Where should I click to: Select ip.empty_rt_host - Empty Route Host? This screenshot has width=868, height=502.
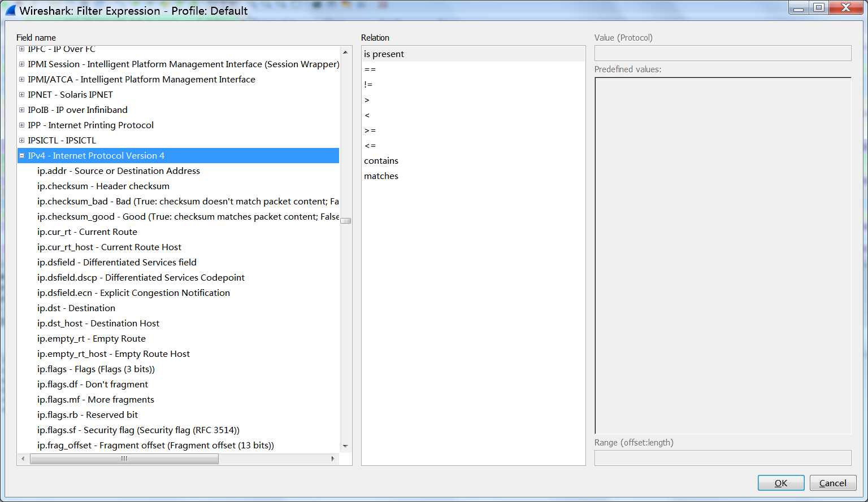[114, 354]
